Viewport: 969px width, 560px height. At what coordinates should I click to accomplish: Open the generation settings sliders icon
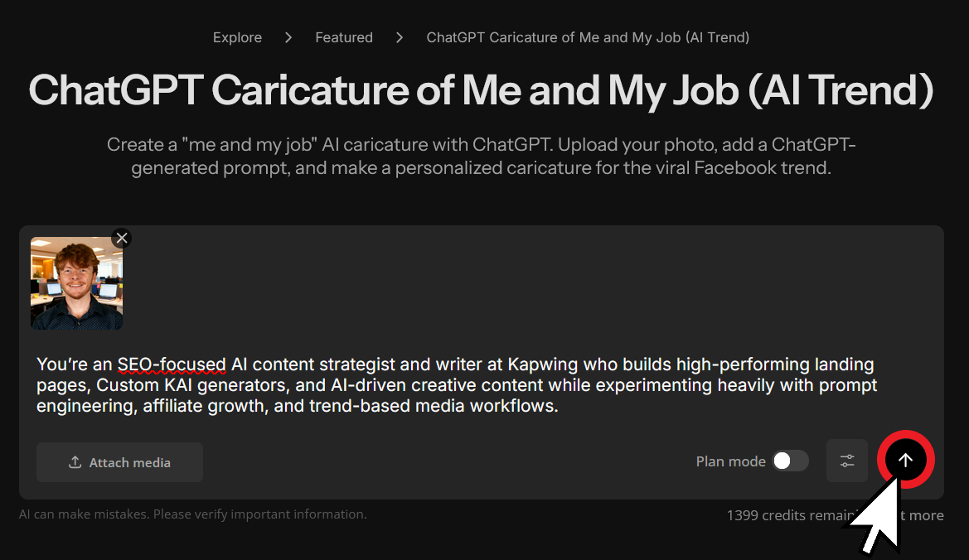846,460
